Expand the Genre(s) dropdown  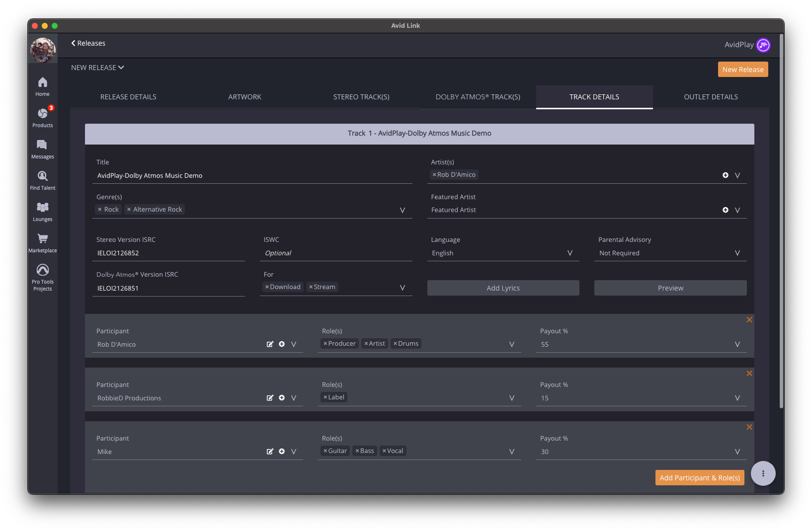[403, 210]
